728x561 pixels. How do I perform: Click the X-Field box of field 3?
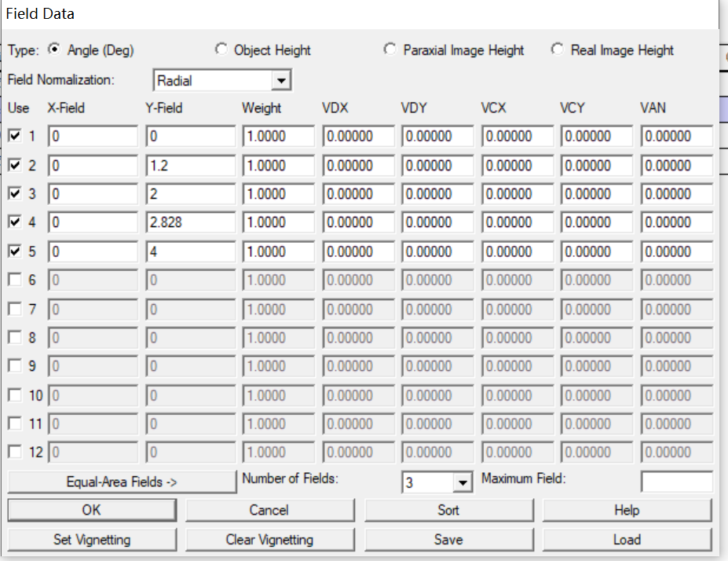pyautogui.click(x=93, y=193)
